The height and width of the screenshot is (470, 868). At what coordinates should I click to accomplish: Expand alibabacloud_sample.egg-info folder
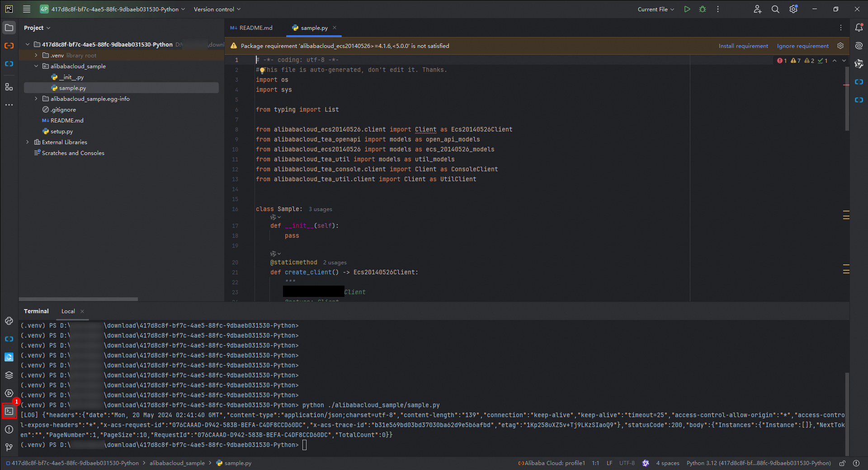coord(36,99)
